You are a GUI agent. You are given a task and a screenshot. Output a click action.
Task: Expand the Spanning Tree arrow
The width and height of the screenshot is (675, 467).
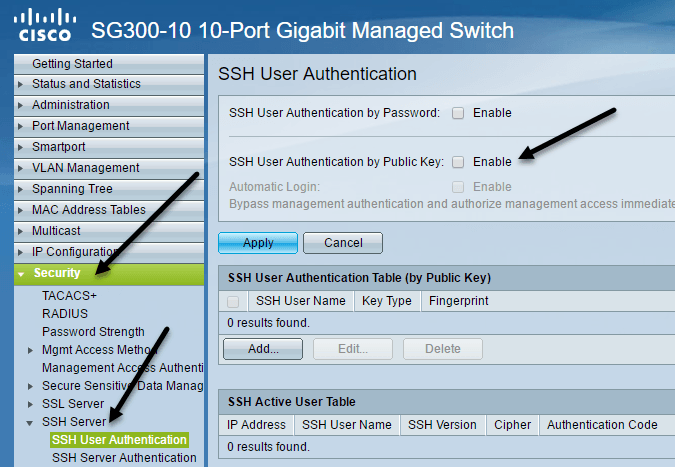click(20, 189)
